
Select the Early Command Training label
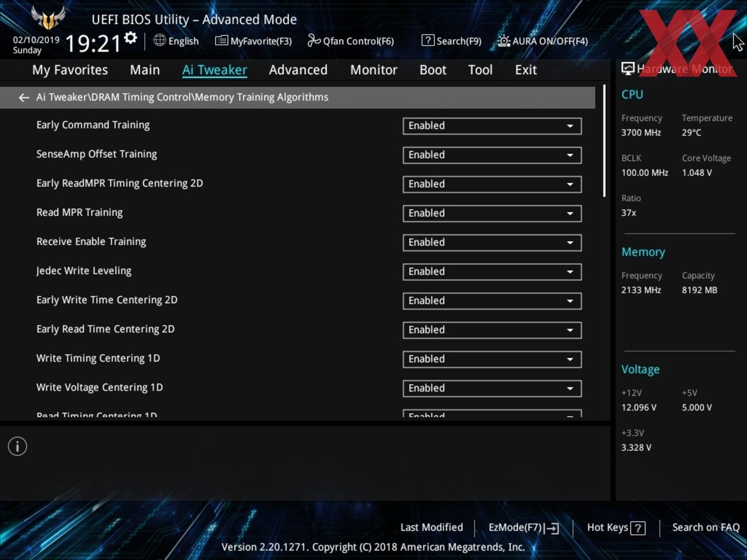click(x=93, y=125)
